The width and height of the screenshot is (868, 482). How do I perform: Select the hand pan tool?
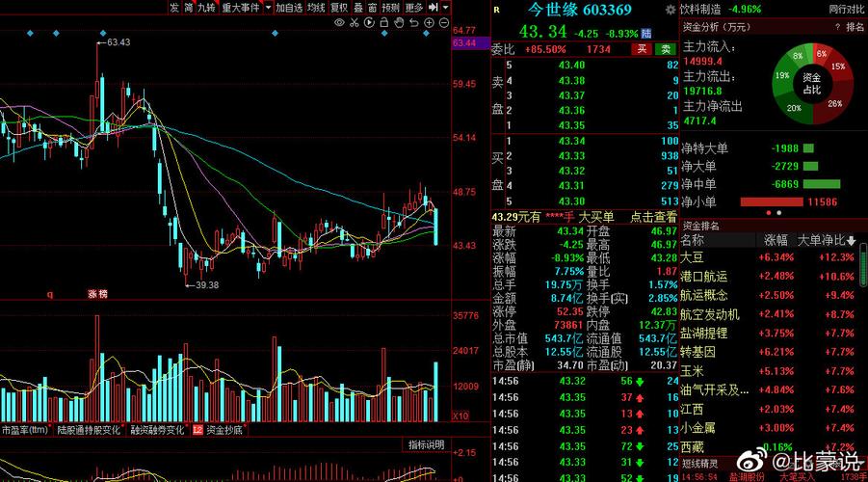[x=399, y=23]
